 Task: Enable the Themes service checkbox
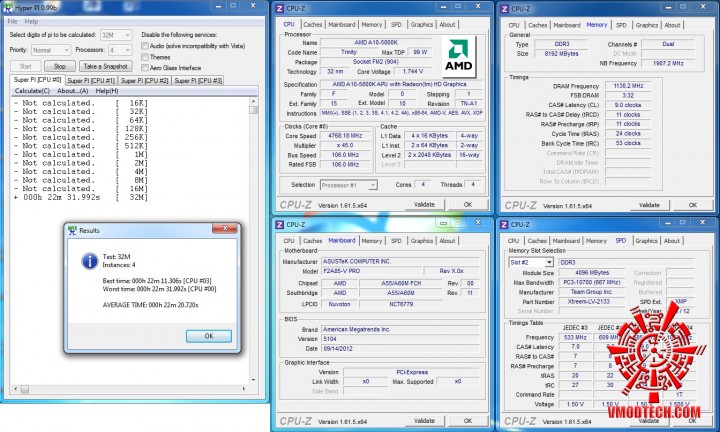pos(145,57)
